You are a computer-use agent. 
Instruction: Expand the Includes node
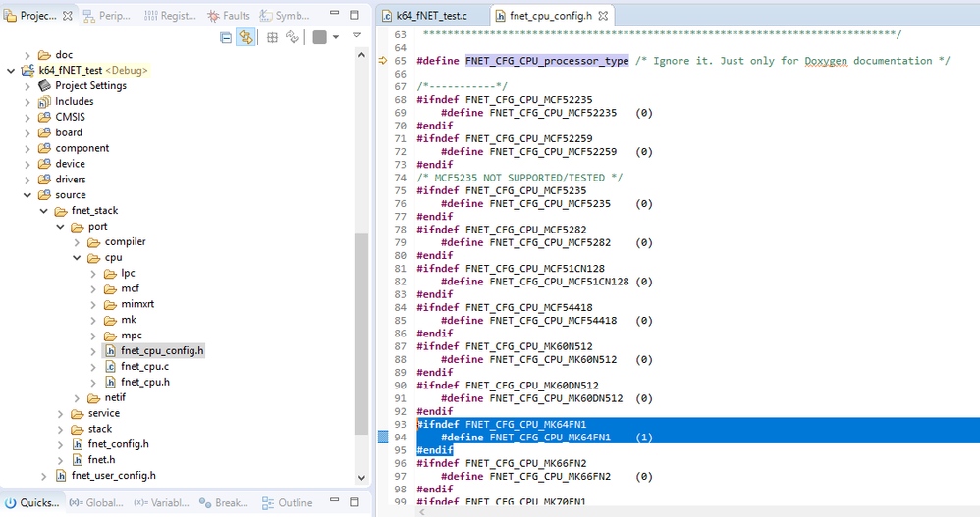27,102
